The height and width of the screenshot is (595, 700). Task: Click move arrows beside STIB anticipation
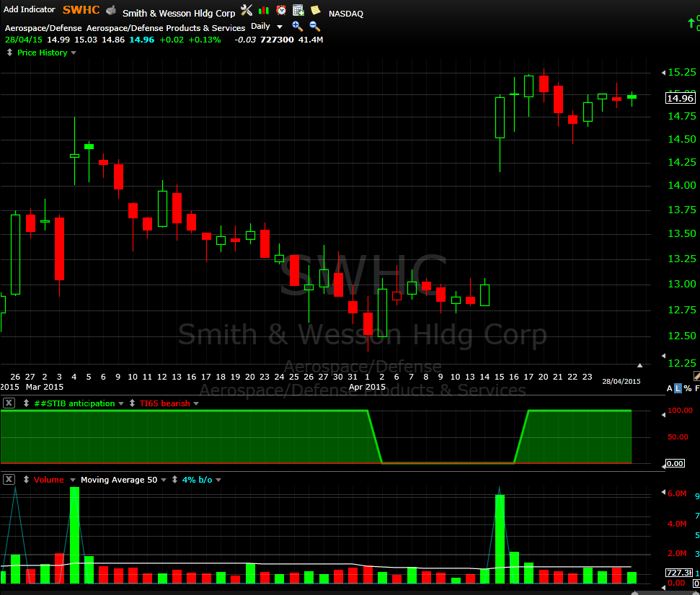[27, 403]
